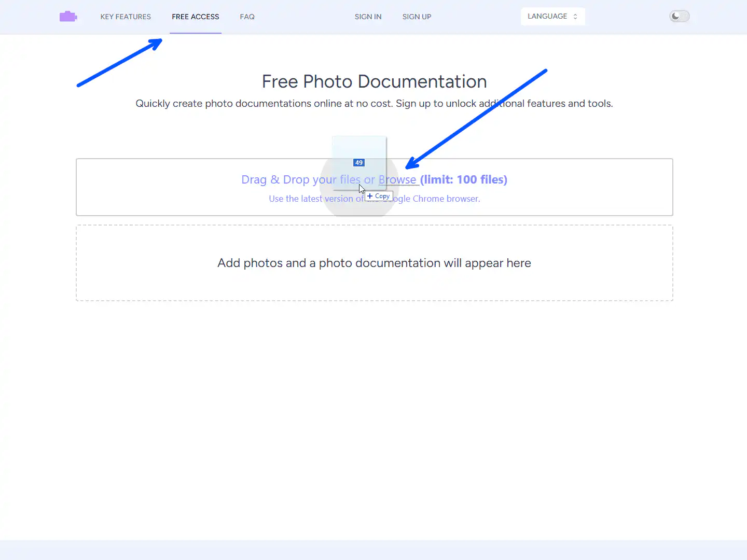747x560 pixels.
Task: Click the dashed photo documentation placeholder area
Action: click(x=374, y=263)
